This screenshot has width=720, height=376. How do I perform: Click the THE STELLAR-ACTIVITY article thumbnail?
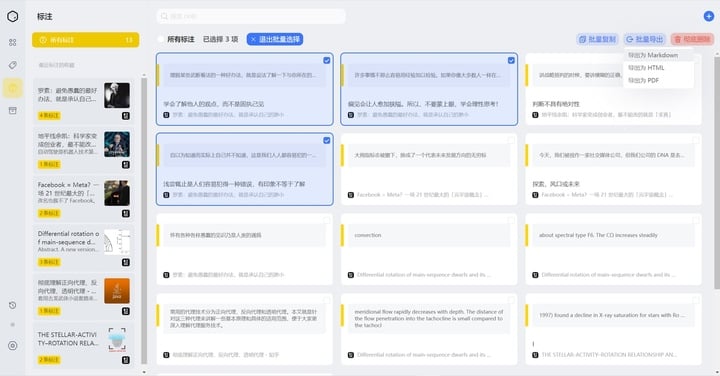[117, 340]
